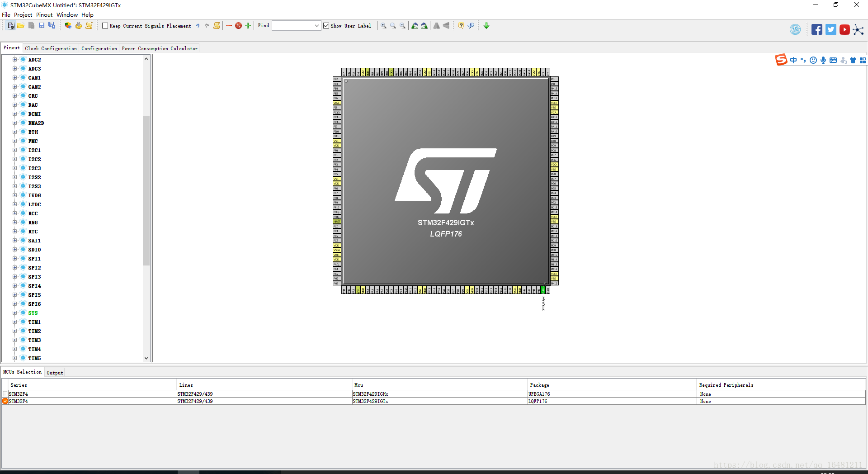Open the Project menu
This screenshot has height=474, width=868.
pos(23,14)
